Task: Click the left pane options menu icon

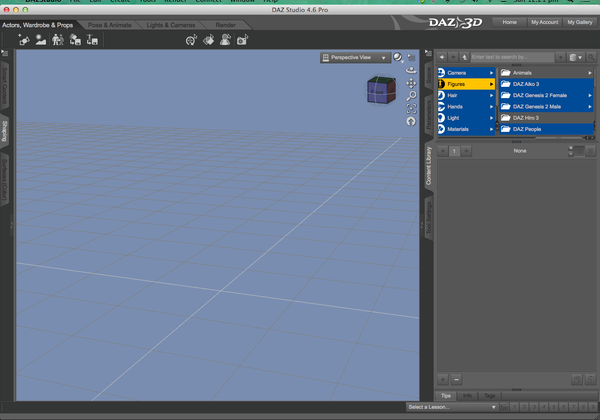Action: tap(4, 53)
